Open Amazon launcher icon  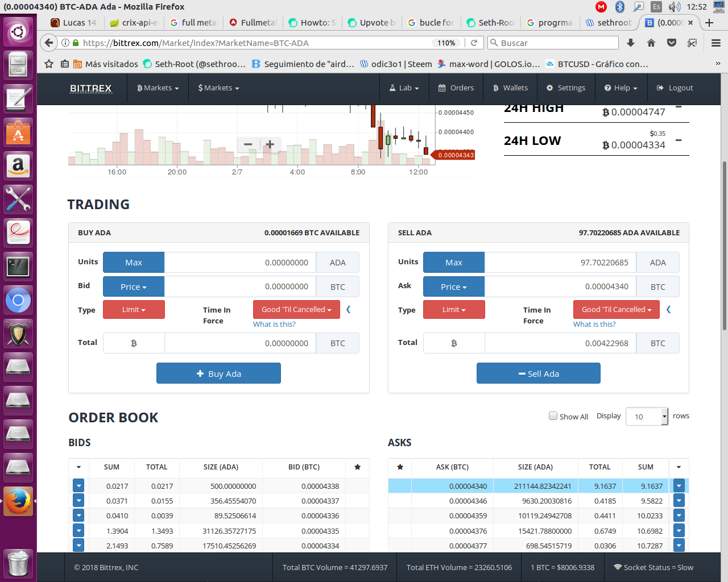point(18,166)
